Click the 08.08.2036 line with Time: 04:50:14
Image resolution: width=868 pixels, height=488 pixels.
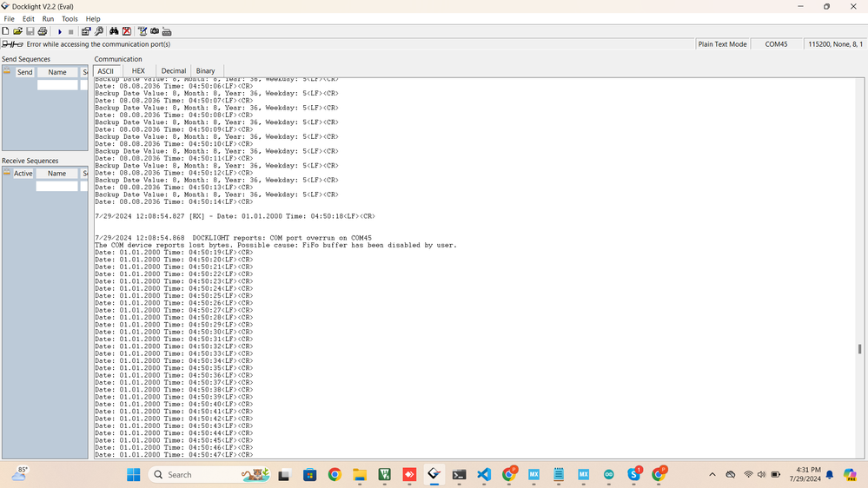click(x=174, y=202)
